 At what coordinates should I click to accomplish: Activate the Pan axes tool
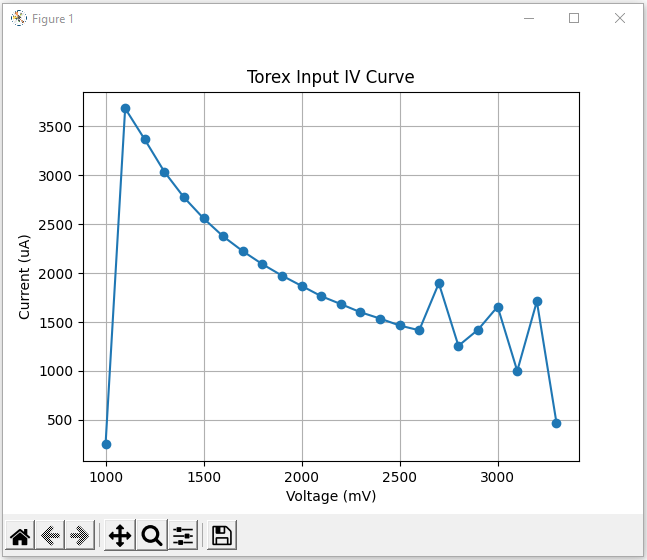(x=120, y=536)
